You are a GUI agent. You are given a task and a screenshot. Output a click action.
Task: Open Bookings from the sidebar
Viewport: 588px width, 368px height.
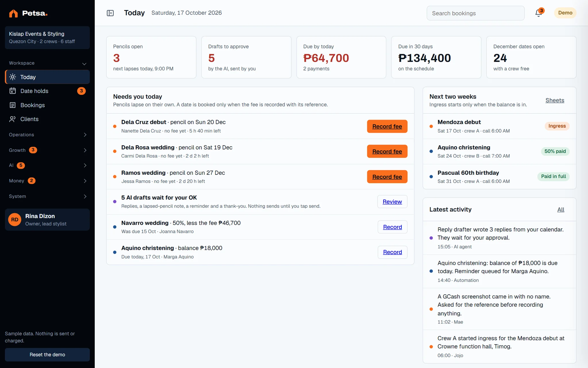[47, 105]
